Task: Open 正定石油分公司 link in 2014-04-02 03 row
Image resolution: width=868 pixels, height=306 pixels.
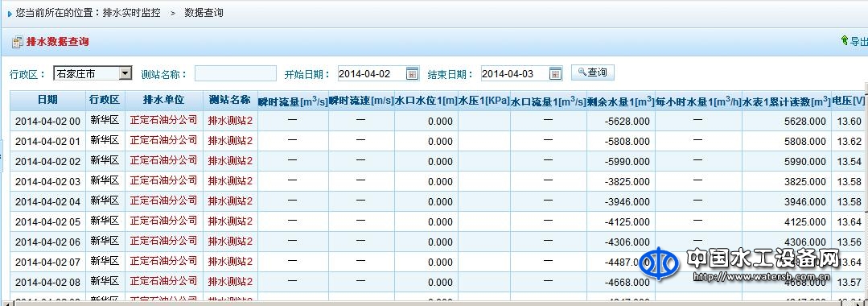Action: tap(164, 180)
